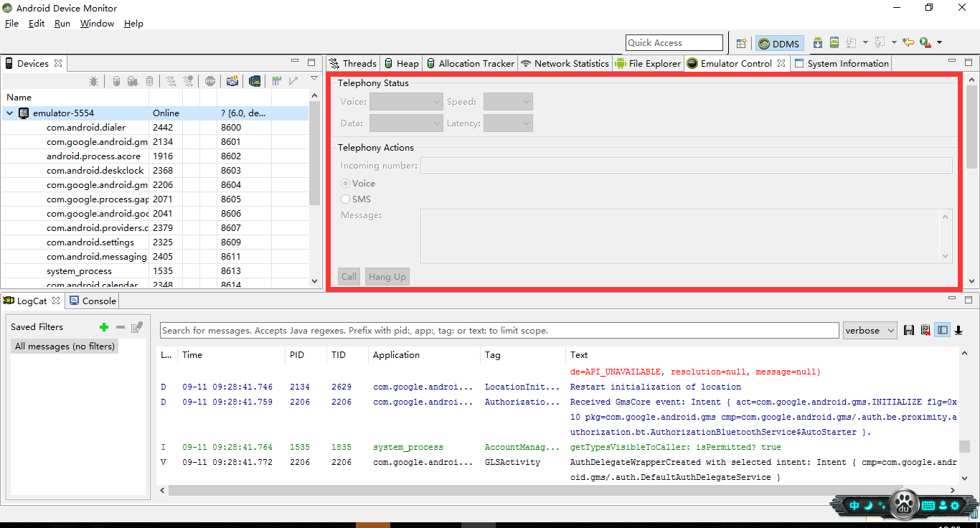Open the Window menu
This screenshot has height=528, width=980.
coord(97,24)
